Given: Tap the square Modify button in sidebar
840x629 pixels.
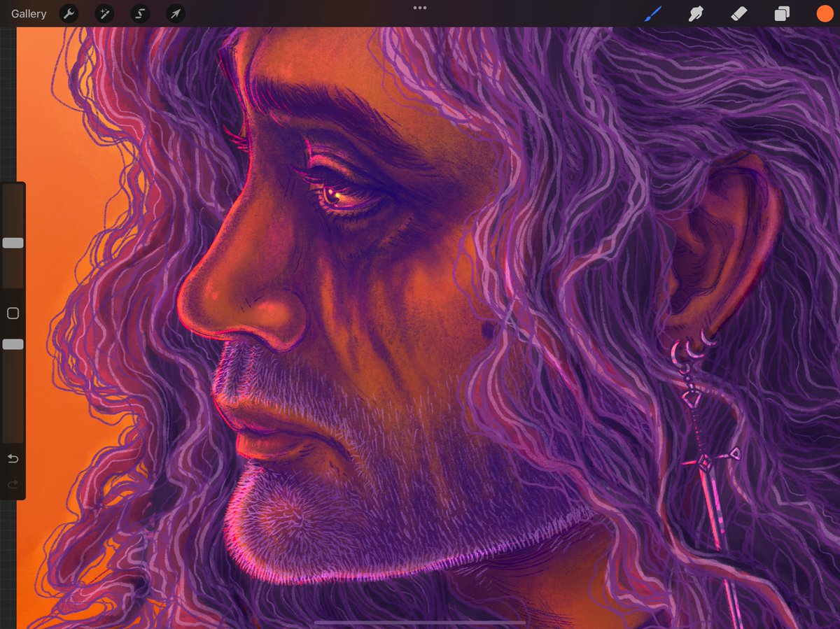Looking at the screenshot, I should 13,313.
